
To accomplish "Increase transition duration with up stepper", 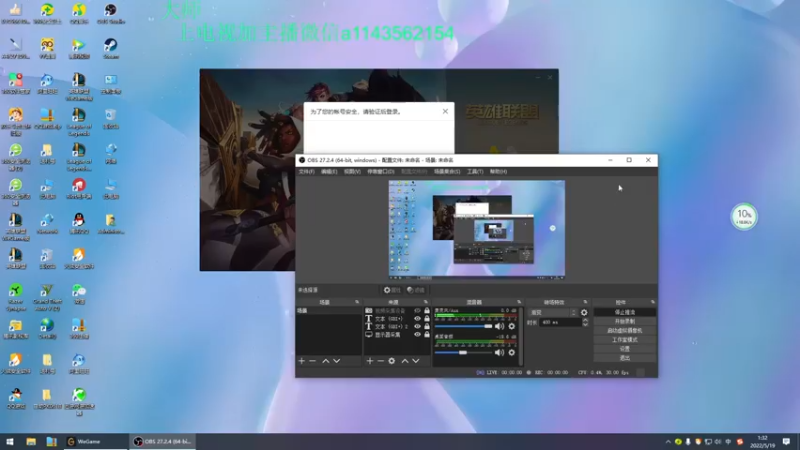I will (585, 320).
